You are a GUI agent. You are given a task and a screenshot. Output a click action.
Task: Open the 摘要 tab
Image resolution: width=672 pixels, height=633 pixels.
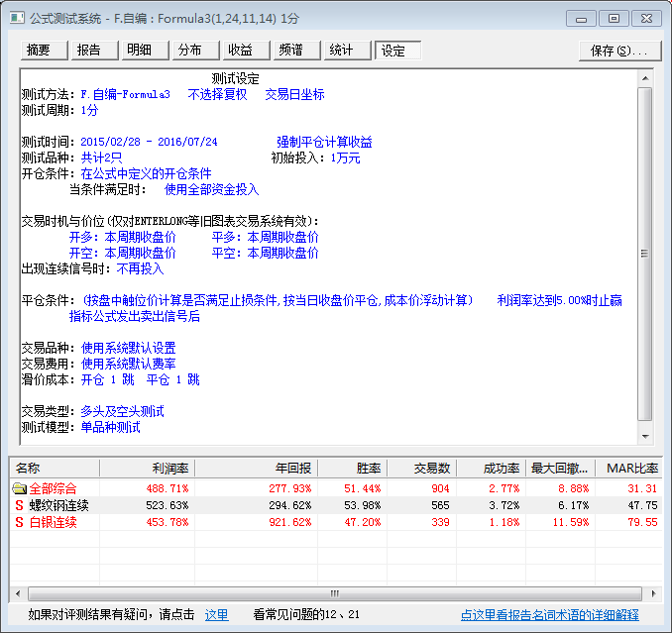(45, 51)
